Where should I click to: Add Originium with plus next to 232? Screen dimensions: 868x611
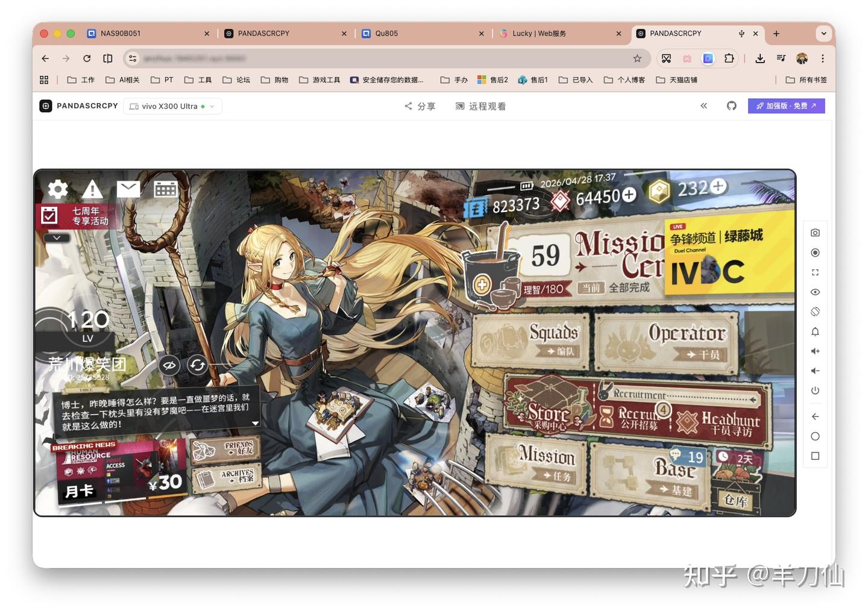[718, 186]
